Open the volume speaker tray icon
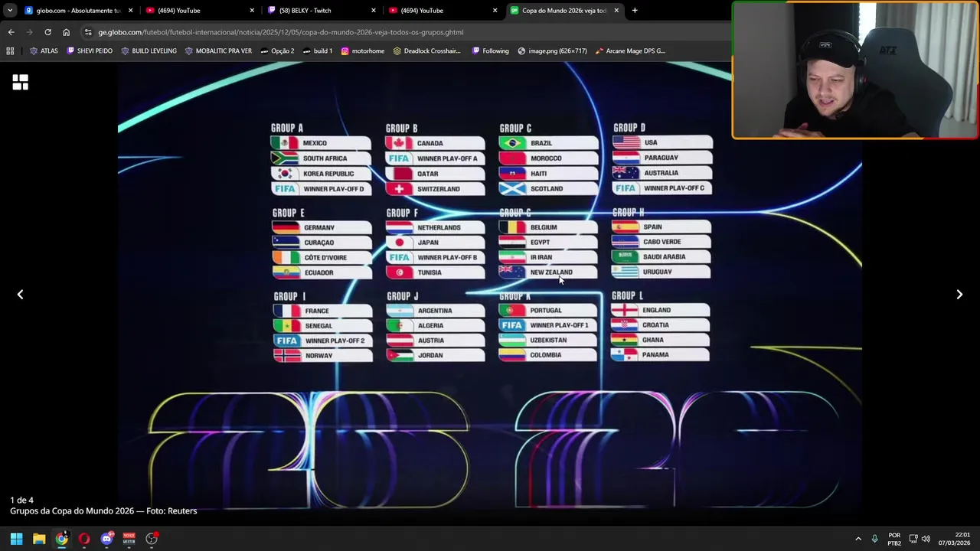Viewport: 980px width, 551px height. [x=926, y=539]
